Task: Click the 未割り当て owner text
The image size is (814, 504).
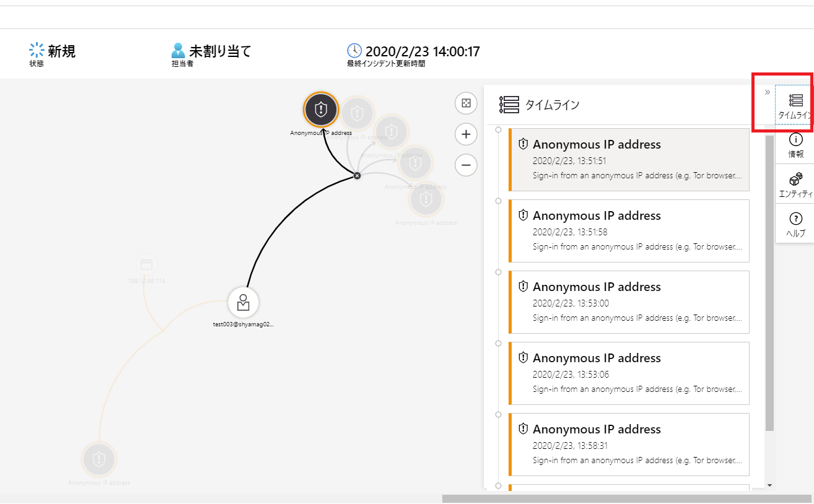Action: [x=220, y=51]
